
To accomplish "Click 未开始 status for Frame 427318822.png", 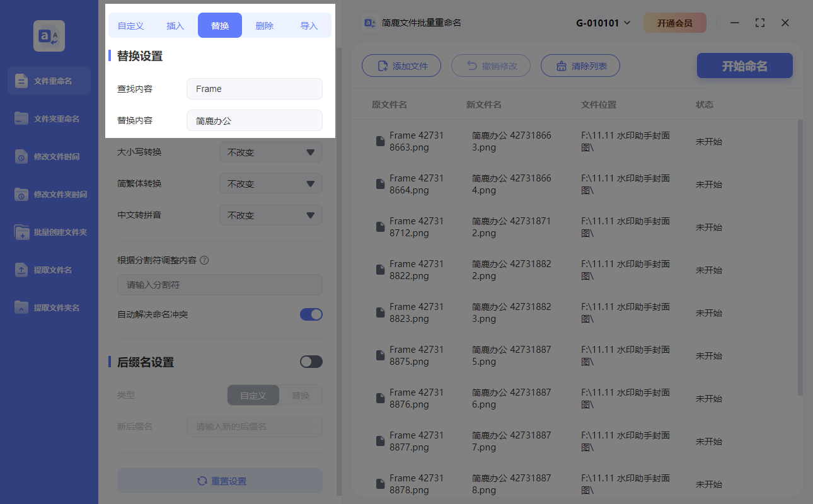I will (x=709, y=270).
